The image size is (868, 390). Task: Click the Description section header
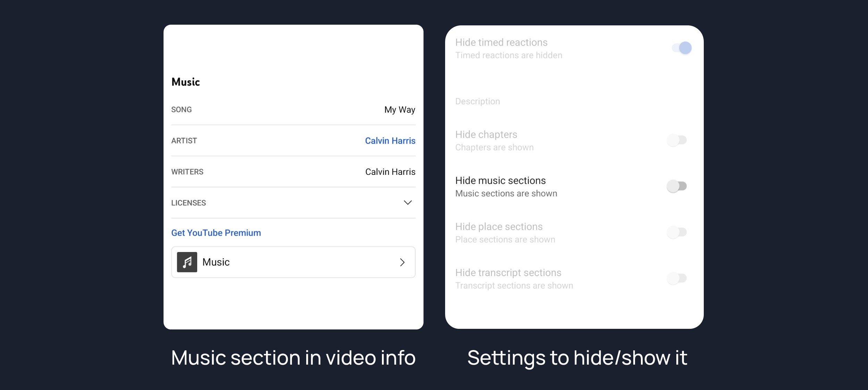pos(477,101)
